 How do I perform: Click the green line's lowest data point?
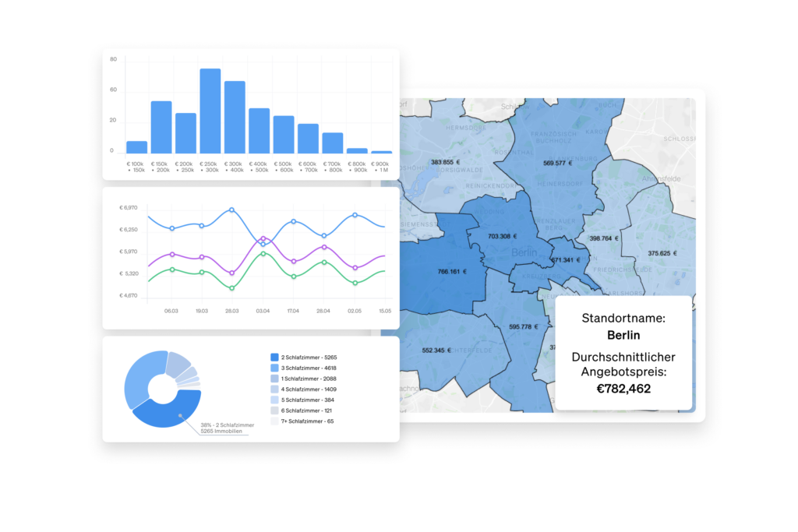231,288
